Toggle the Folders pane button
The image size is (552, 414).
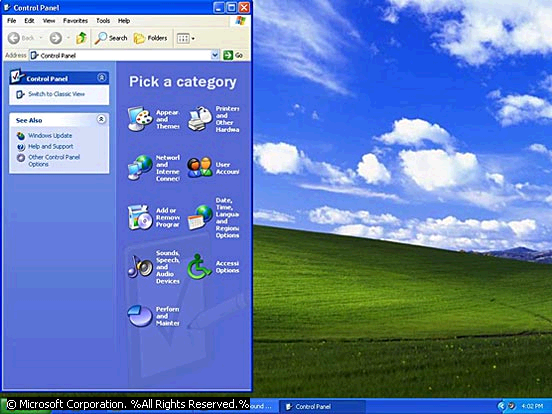pyautogui.click(x=150, y=38)
